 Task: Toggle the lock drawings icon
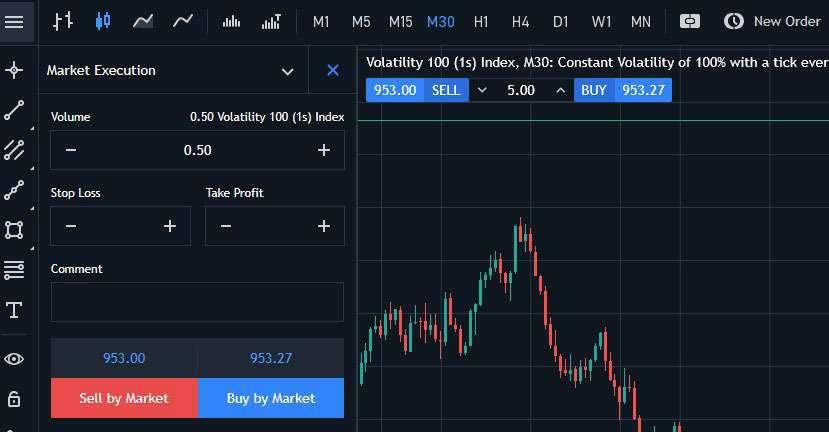click(x=14, y=399)
